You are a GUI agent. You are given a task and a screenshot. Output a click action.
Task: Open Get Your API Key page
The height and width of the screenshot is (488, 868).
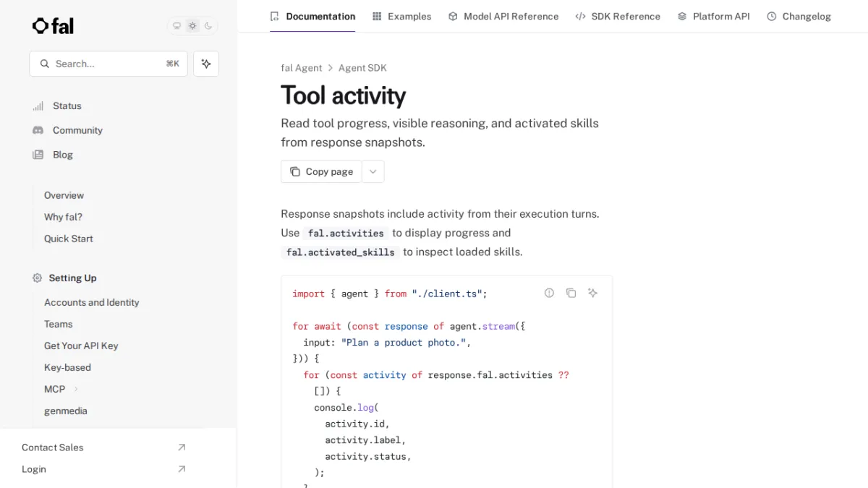[x=81, y=346]
